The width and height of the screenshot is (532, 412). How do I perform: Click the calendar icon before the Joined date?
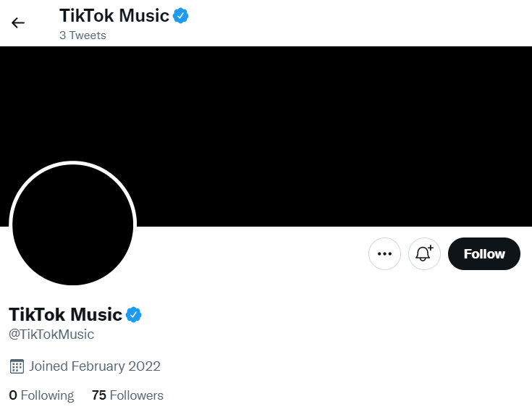(x=17, y=366)
